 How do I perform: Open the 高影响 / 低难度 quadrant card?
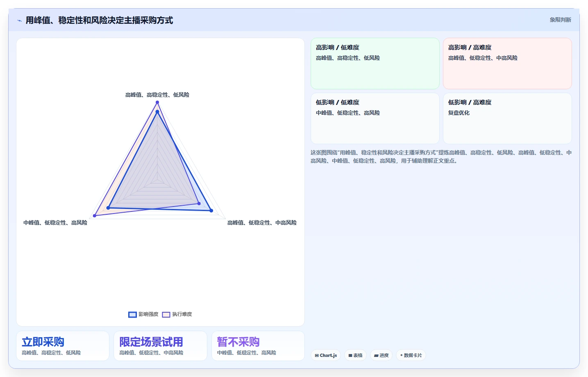point(375,64)
